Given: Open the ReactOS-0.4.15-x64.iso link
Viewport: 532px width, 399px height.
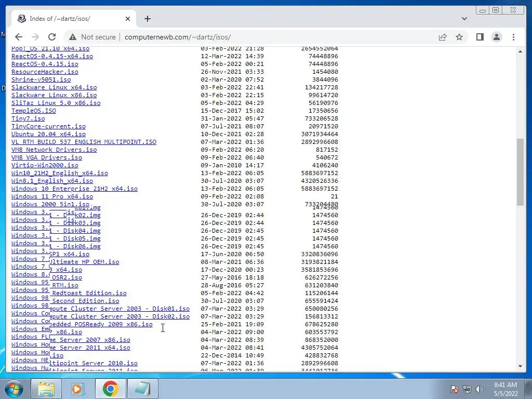Looking at the screenshot, I should click(x=52, y=56).
